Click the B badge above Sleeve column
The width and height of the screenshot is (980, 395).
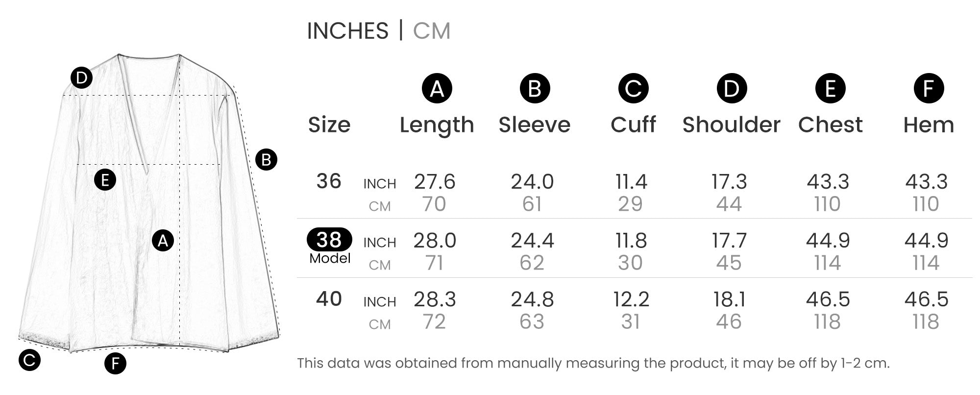click(x=535, y=89)
